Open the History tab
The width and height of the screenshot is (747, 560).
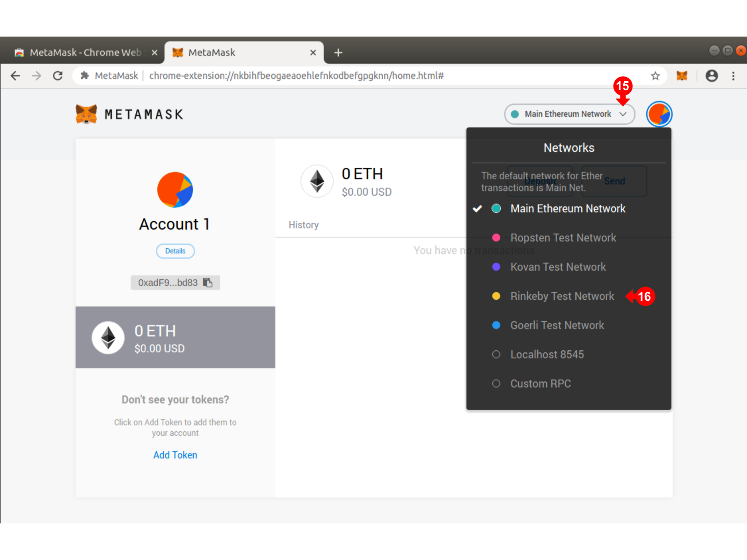click(303, 225)
